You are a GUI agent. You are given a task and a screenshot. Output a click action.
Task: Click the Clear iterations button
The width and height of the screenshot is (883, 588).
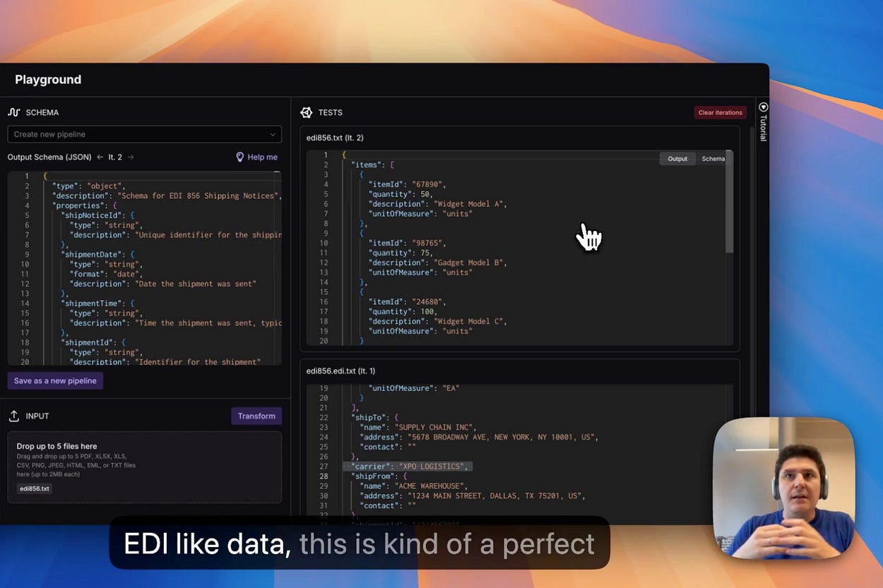tap(720, 112)
